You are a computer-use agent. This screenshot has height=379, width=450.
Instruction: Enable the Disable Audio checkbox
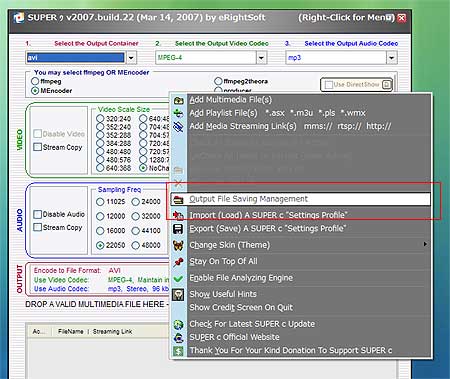37,214
